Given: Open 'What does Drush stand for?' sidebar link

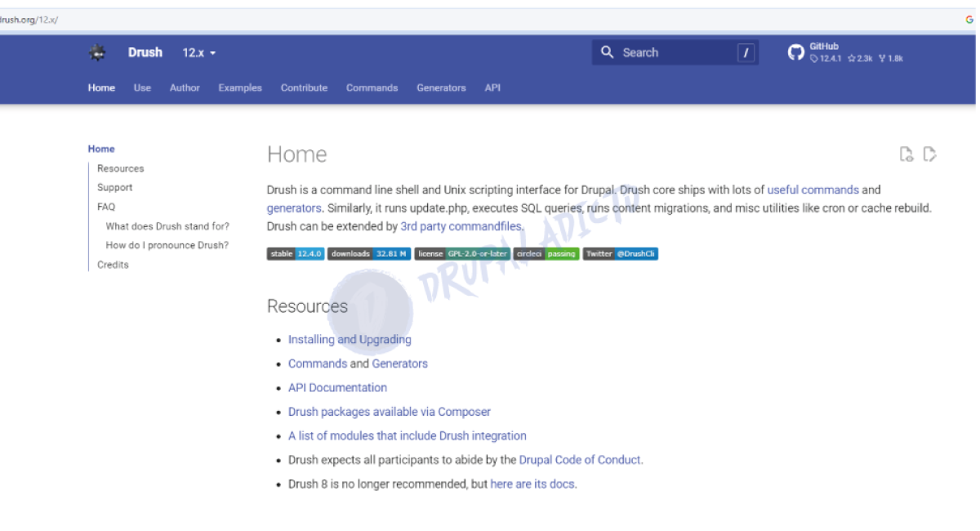Looking at the screenshot, I should (167, 226).
